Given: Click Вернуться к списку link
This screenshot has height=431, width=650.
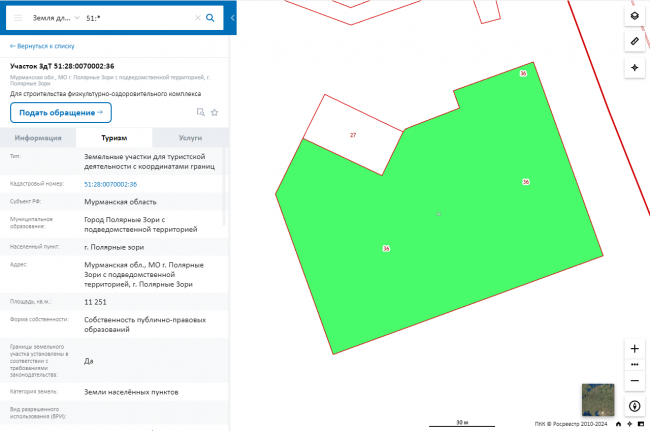Looking at the screenshot, I should 42,46.
